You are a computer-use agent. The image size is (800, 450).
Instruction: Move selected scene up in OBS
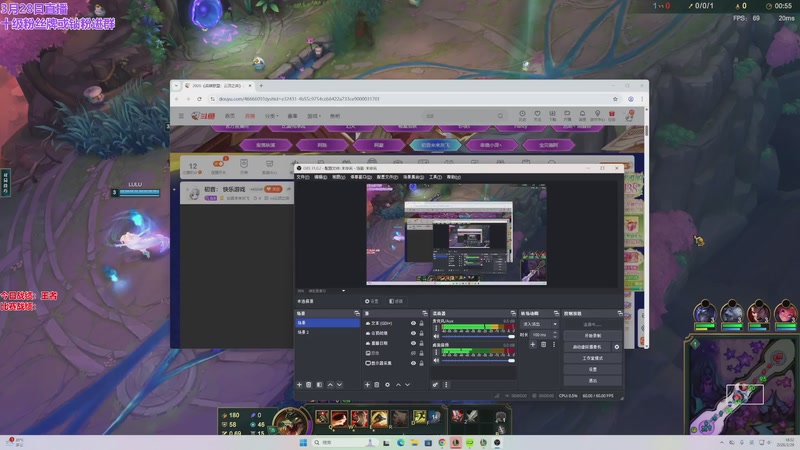tap(330, 385)
